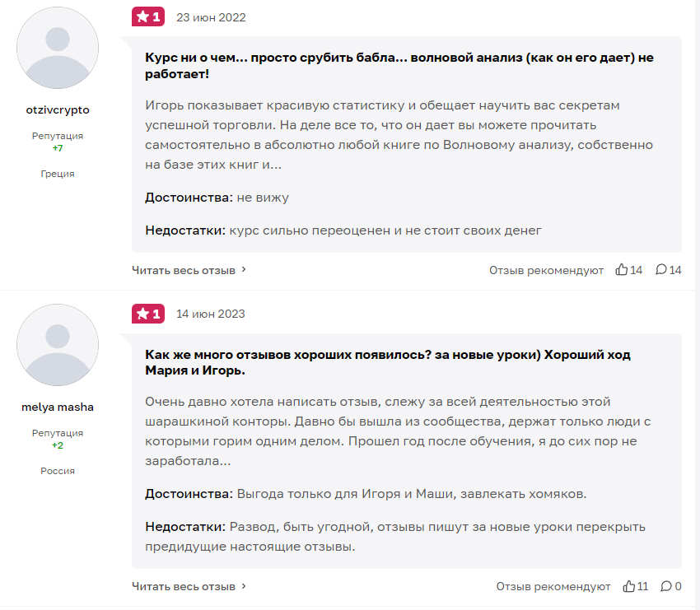Click melya masha's reputation score +2

coord(58,445)
